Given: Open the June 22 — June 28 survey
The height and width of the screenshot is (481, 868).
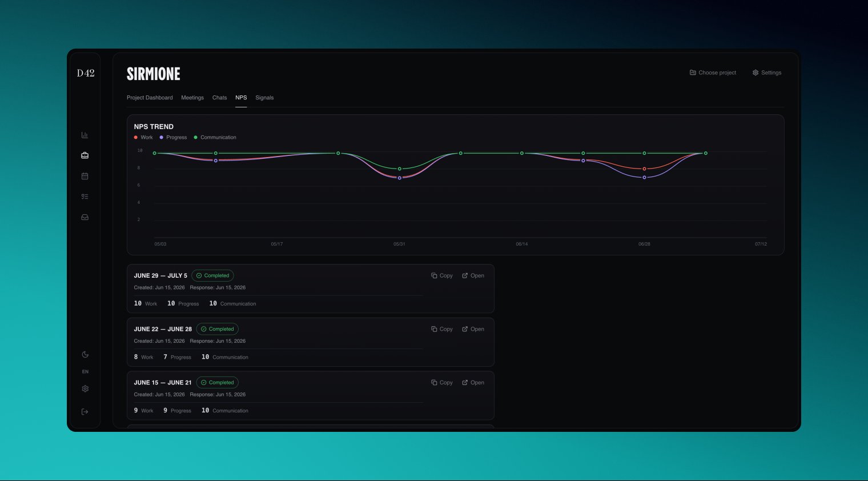Looking at the screenshot, I should tap(473, 329).
